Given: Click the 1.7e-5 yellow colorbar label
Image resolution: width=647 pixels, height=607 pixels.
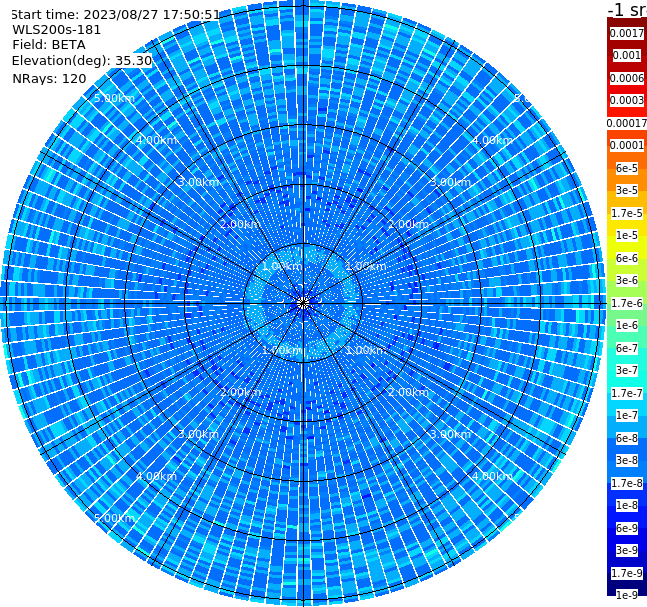Looking at the screenshot, I should [627, 213].
